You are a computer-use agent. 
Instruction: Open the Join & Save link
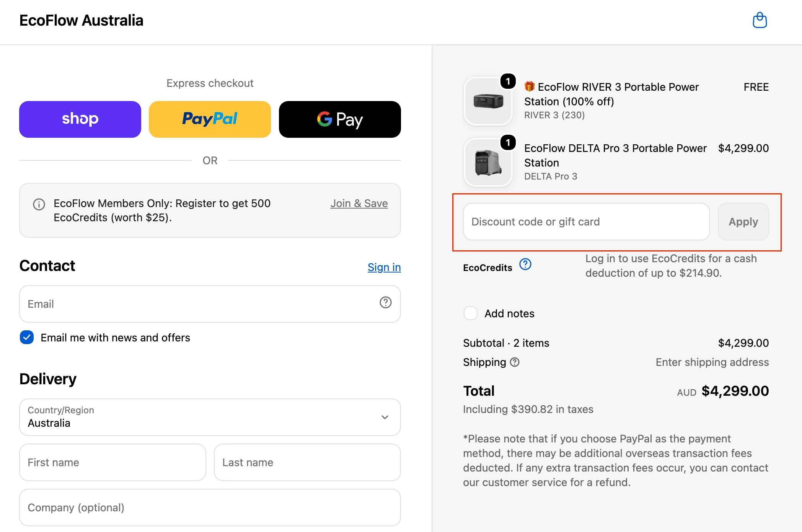[x=359, y=203]
